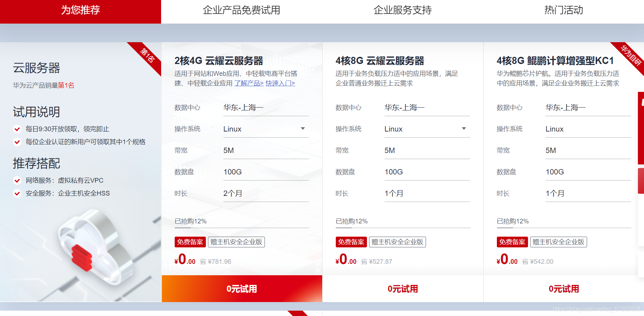Click 0元试用 button for 2核4G 云耀云服务器
The height and width of the screenshot is (316, 644).
click(242, 289)
